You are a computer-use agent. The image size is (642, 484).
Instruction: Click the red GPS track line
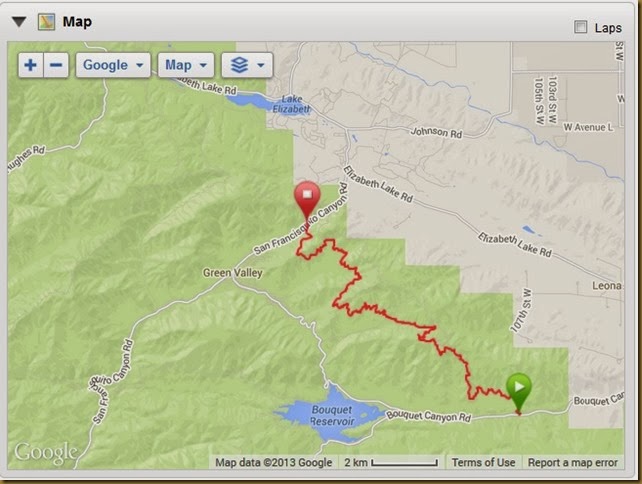tap(403, 321)
